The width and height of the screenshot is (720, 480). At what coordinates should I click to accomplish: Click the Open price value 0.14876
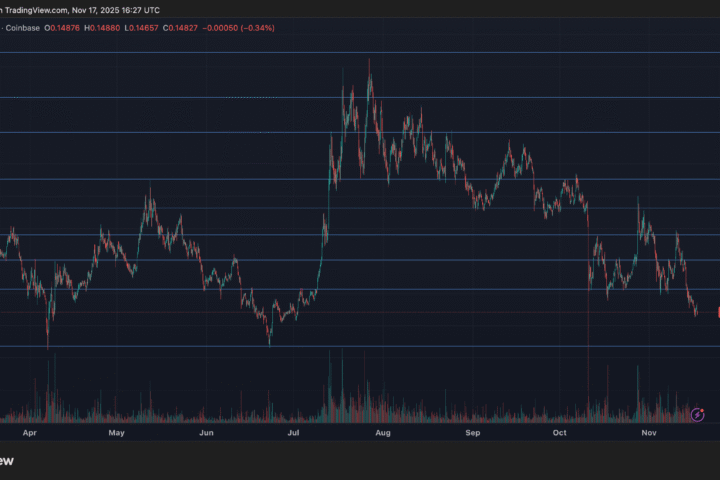coord(82,27)
